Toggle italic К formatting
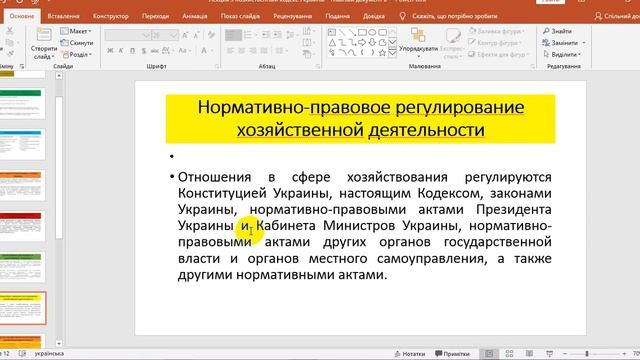Screen dimensions: 640x360 tap(121, 51)
